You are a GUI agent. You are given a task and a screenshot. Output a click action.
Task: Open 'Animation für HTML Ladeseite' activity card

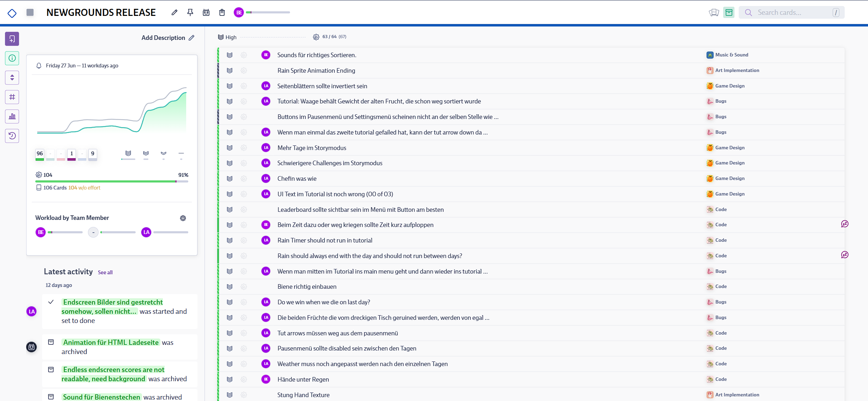(x=119, y=347)
